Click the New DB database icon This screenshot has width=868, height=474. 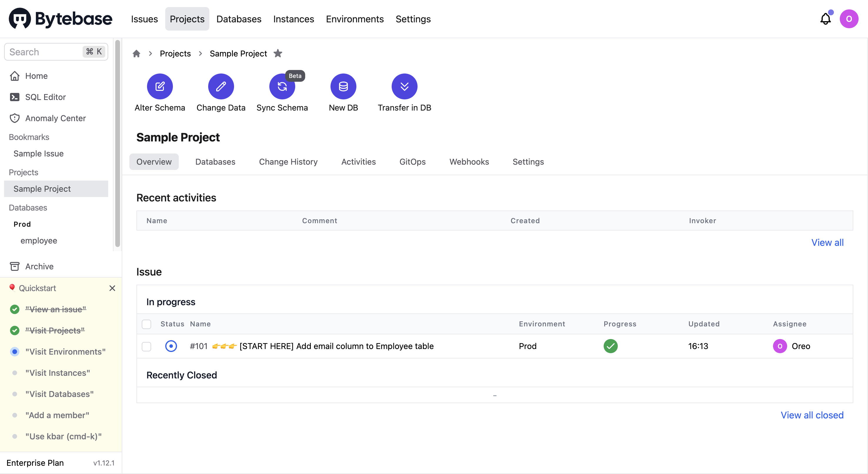343,86
